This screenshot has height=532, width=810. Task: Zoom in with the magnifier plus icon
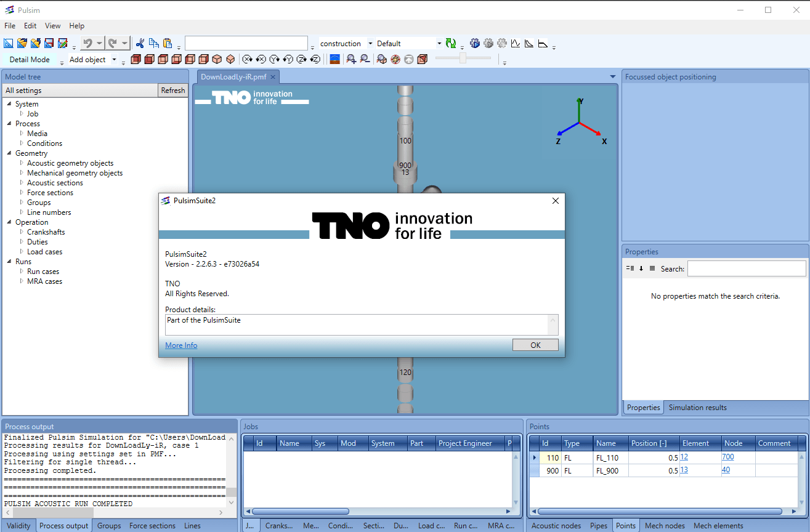point(351,59)
